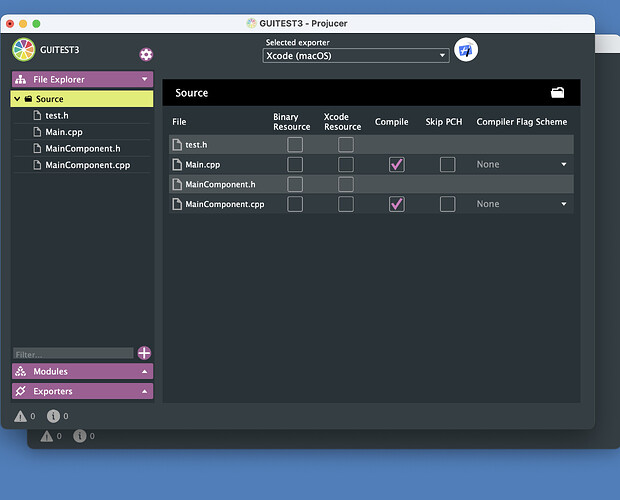Toggle Binary Resource for MainComponent.cpp
This screenshot has width=620, height=500.
tap(295, 204)
